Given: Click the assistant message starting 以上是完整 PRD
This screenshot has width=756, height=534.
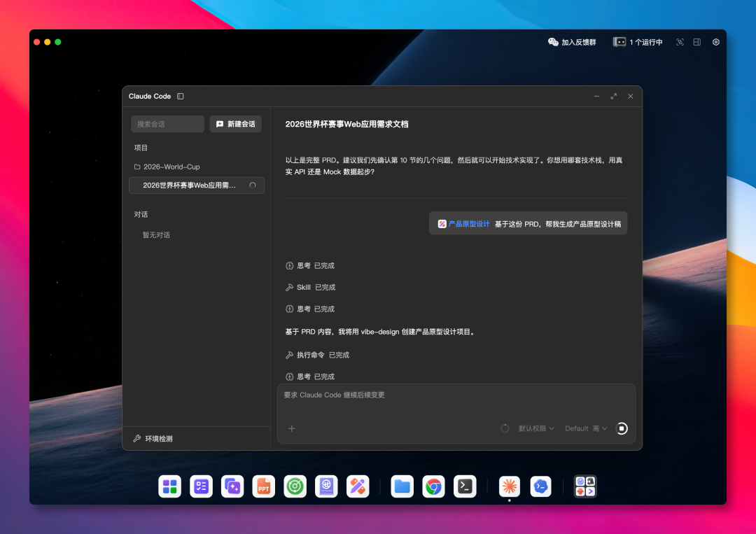Looking at the screenshot, I should click(454, 166).
